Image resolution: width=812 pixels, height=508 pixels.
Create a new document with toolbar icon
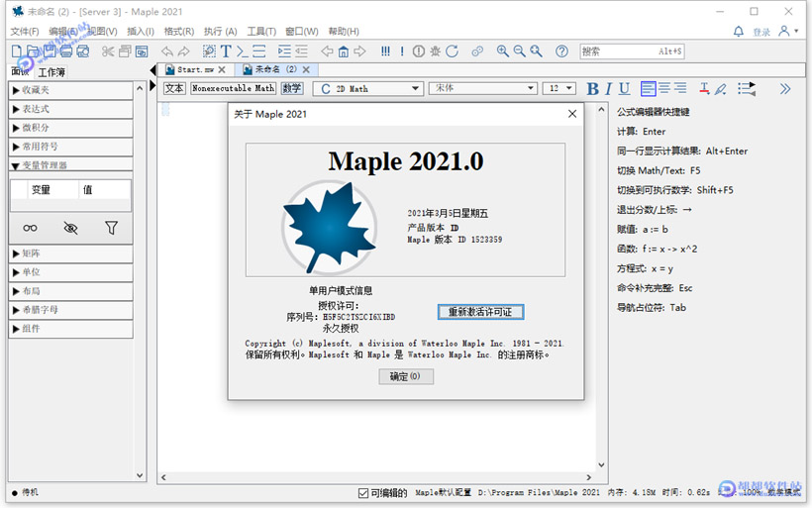17,51
